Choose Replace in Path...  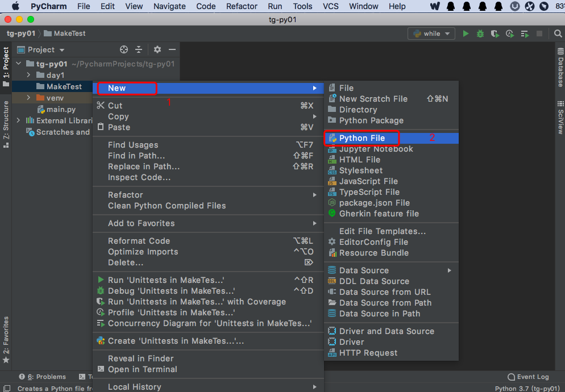tap(208, 166)
